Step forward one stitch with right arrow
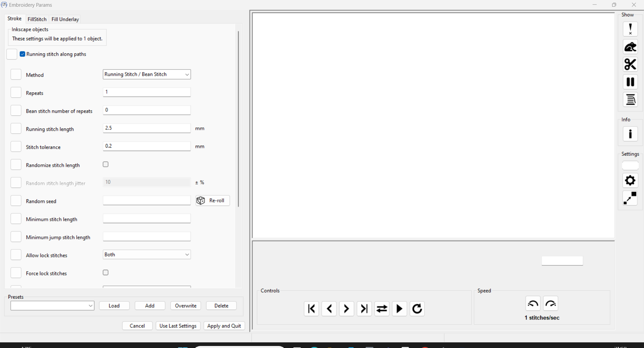644x348 pixels. (x=347, y=309)
